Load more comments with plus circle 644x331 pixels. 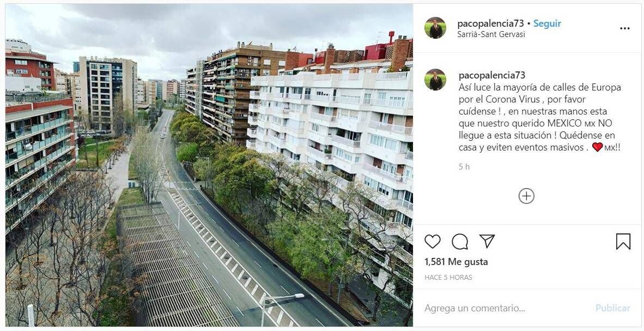click(526, 196)
